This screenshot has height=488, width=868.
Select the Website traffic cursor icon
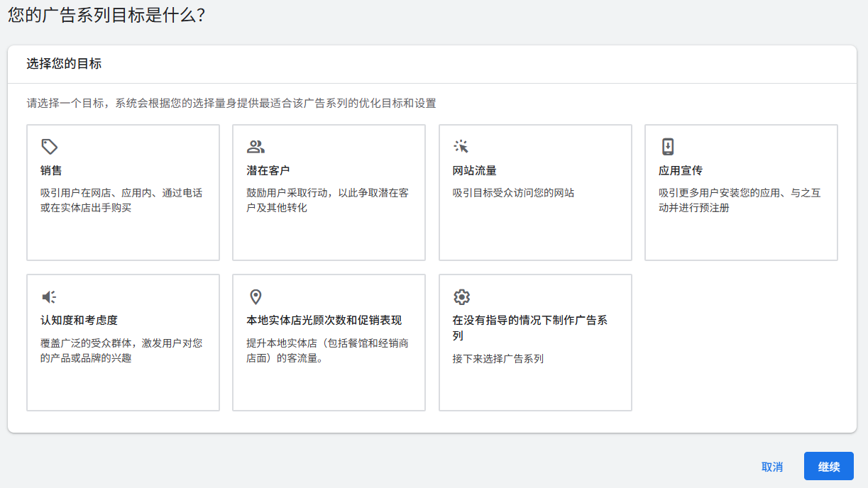click(x=462, y=146)
